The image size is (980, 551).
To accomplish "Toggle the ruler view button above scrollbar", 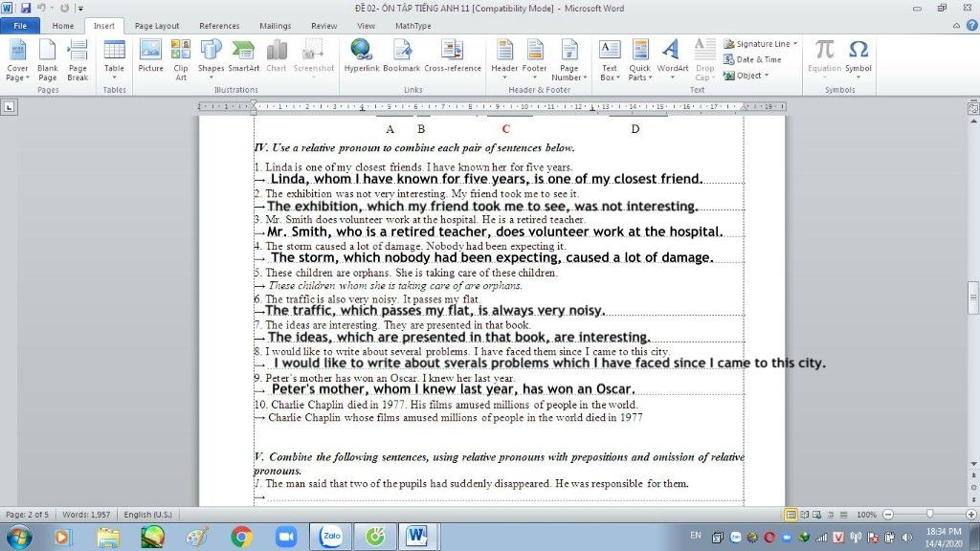I will (973, 107).
